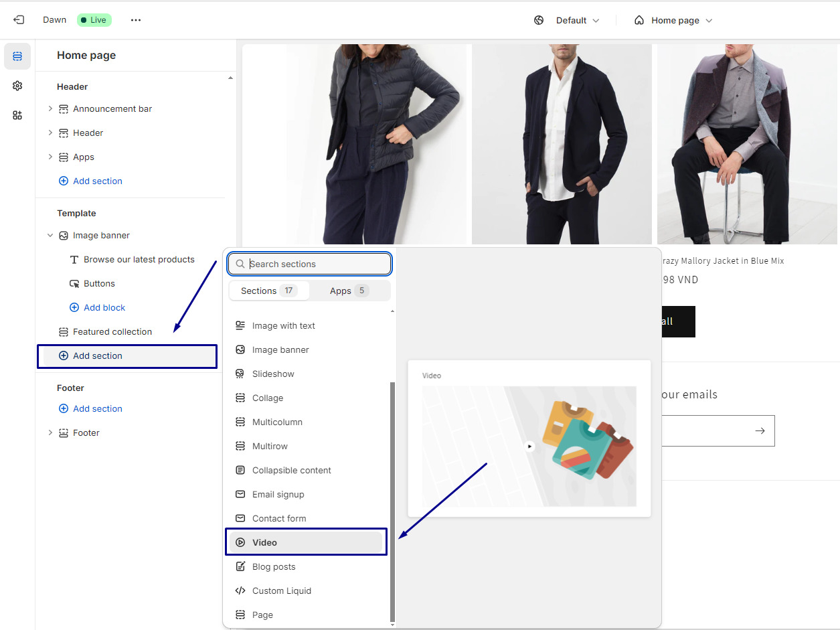Screen dimensions: 840x630
Task: Select the Page section entry
Action: [x=306, y=615]
